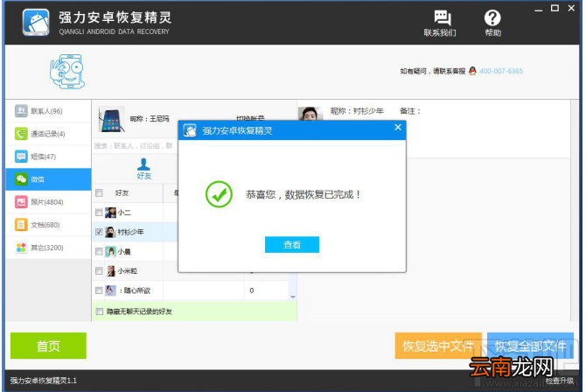
Task: Open 文档(680) category
Action: (48, 225)
